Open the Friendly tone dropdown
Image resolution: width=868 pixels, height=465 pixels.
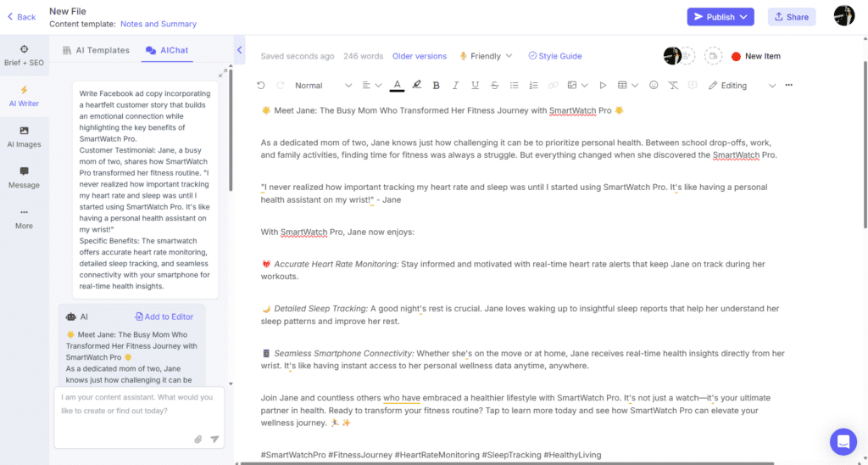coord(486,56)
